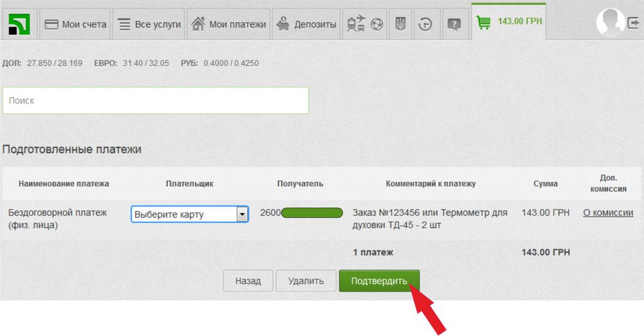The height and width of the screenshot is (336, 644).
Task: Select the Заказ №123456 comment text
Action: pyautogui.click(x=430, y=218)
